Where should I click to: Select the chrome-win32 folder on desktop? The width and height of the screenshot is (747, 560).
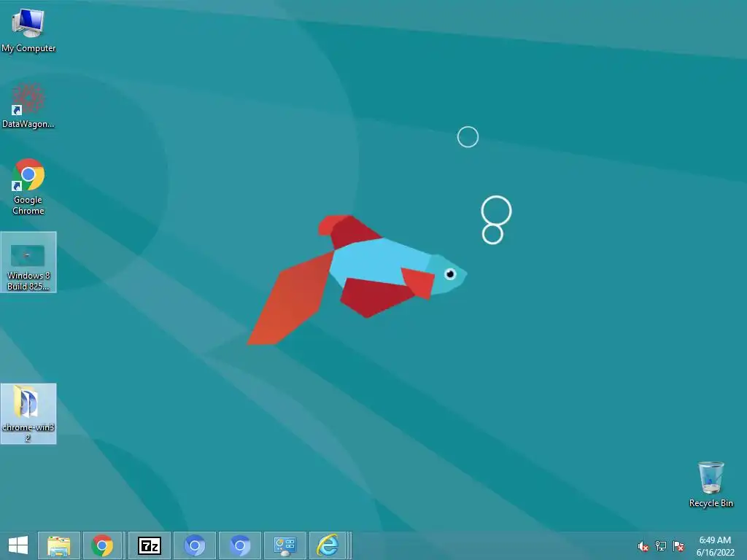tap(28, 414)
